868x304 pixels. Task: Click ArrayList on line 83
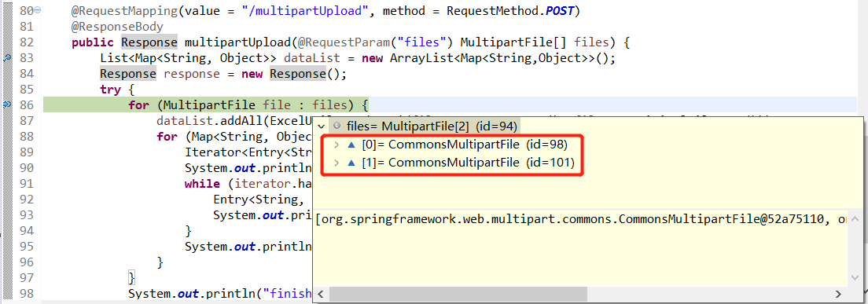[421, 58]
